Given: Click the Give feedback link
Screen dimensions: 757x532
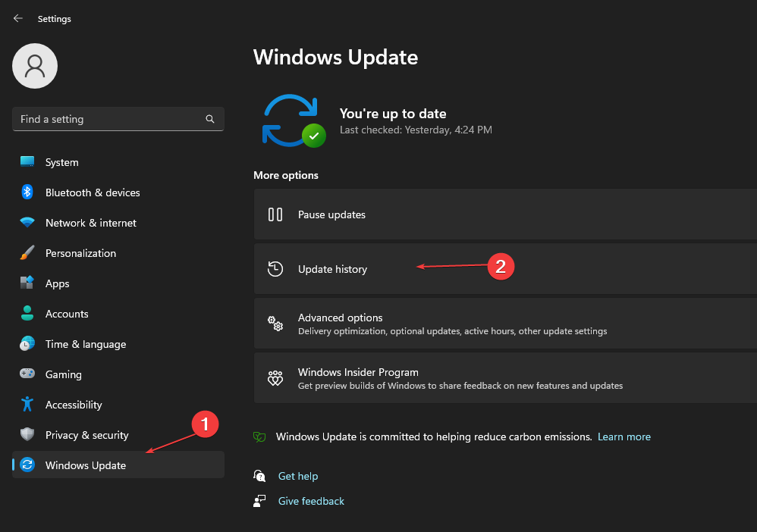Looking at the screenshot, I should [311, 501].
